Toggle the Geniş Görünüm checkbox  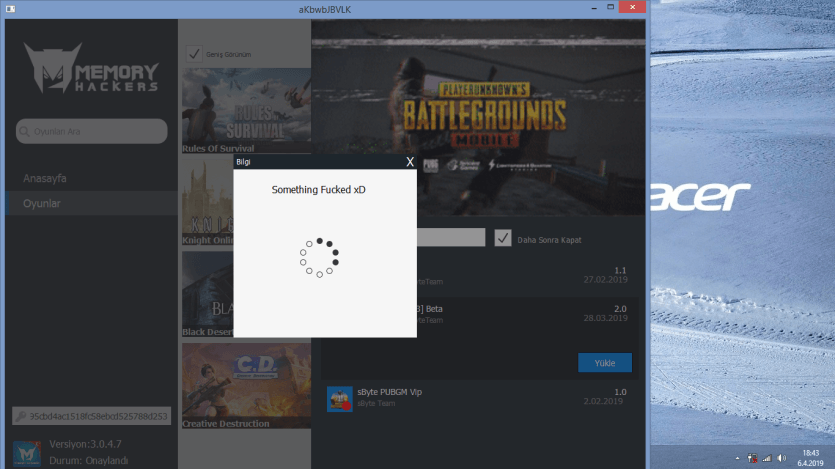coord(194,54)
